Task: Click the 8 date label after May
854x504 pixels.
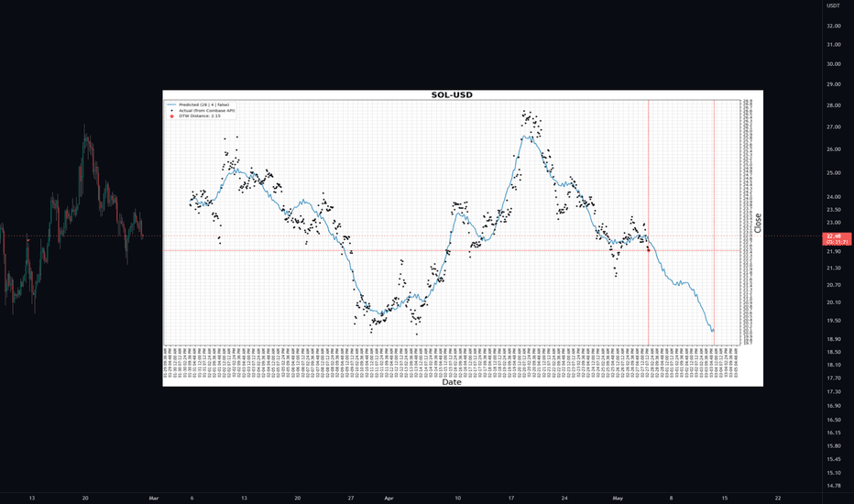Action: pyautogui.click(x=671, y=498)
